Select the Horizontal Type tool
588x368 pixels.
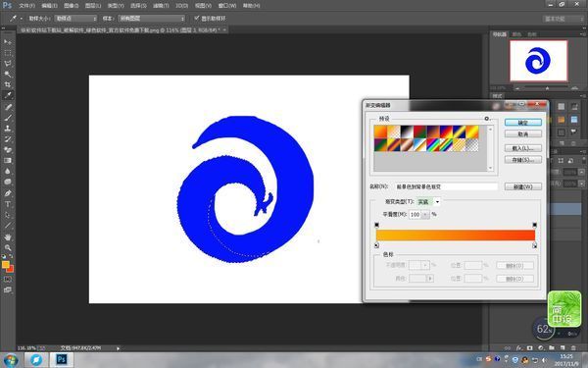[x=8, y=204]
